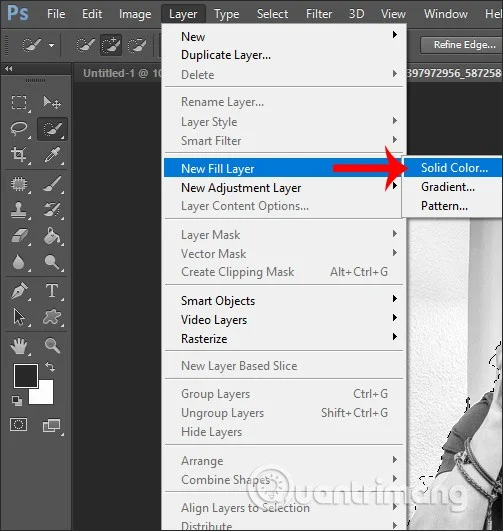The width and height of the screenshot is (503, 531).
Task: Select the Path Selection tool
Action: coord(19,318)
